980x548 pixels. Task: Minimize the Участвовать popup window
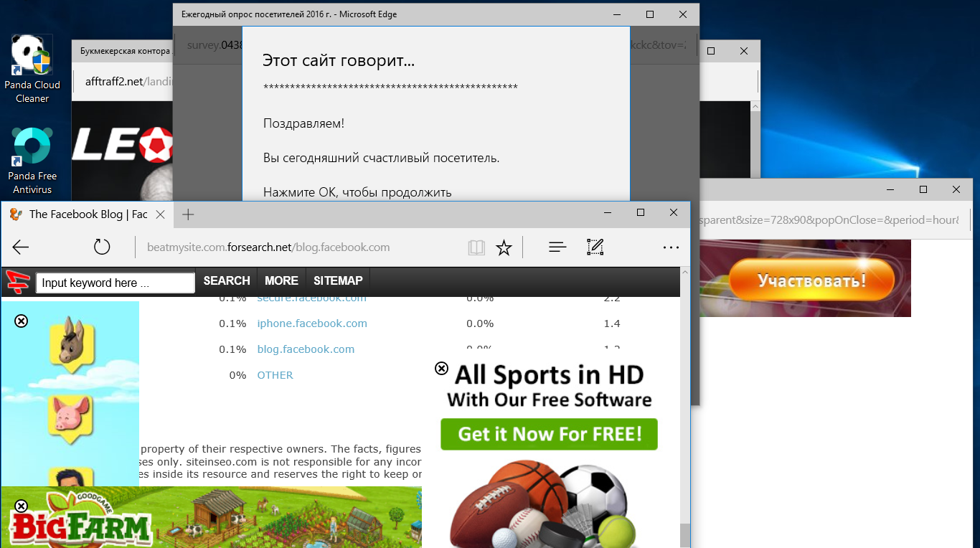point(890,189)
